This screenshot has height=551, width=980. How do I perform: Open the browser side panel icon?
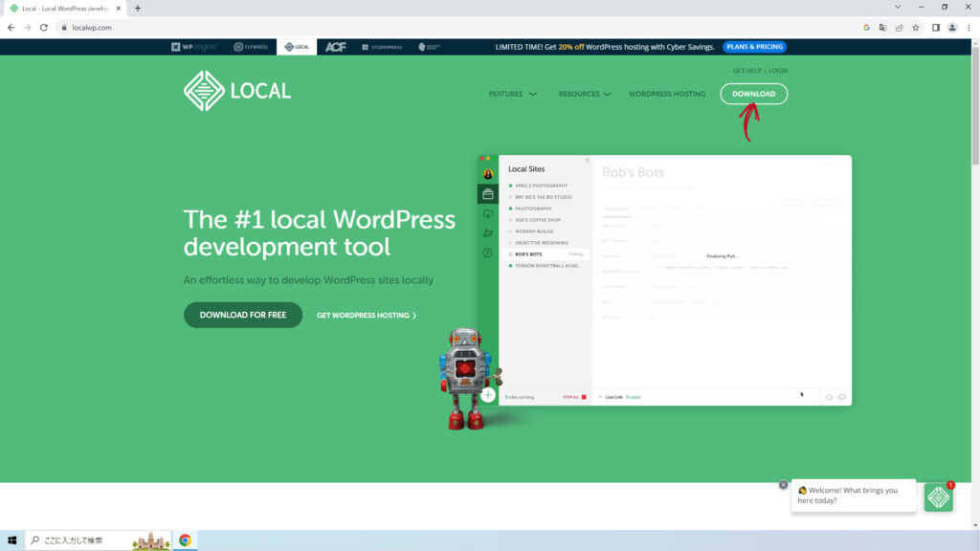(x=936, y=28)
